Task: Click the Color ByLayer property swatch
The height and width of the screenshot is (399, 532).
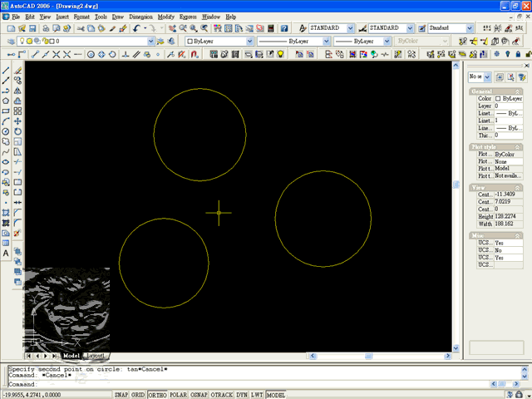Action: pyautogui.click(x=498, y=98)
